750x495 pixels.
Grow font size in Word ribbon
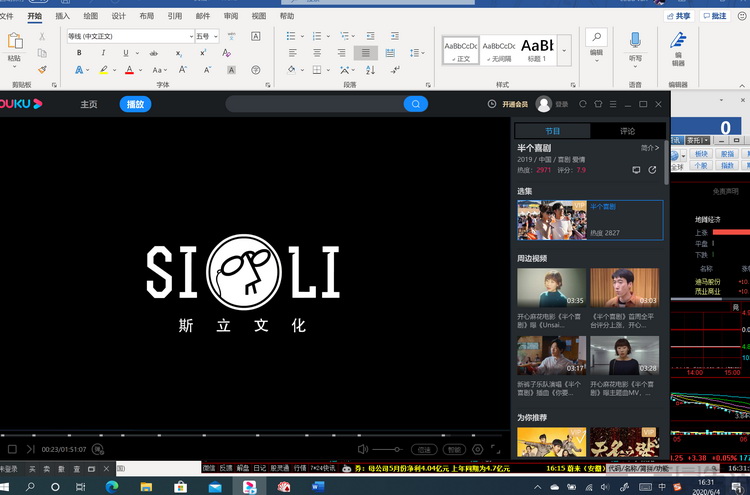[183, 70]
